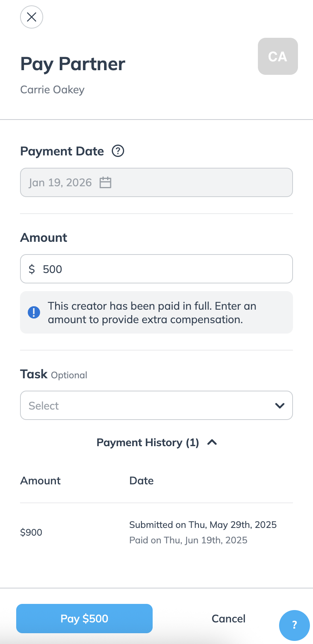
Task: Click the blue info alert icon
Action: (x=34, y=312)
